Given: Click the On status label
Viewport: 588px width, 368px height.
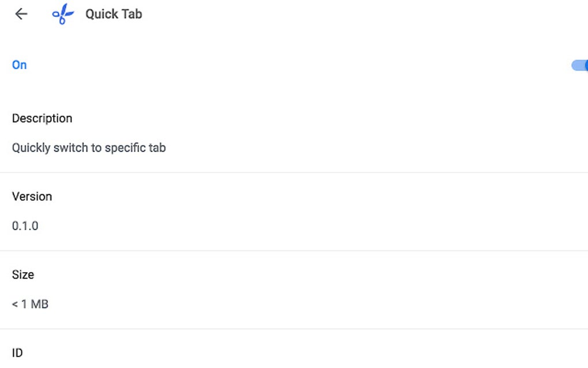Looking at the screenshot, I should click(x=19, y=65).
